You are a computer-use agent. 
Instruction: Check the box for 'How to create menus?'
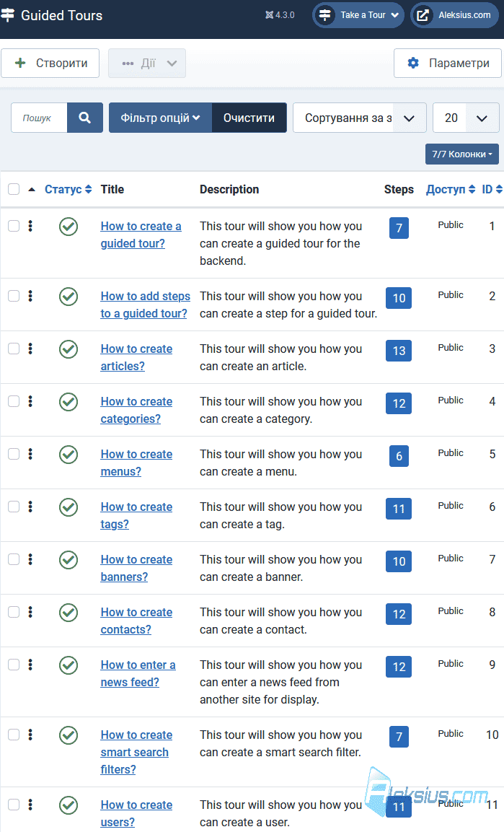pyautogui.click(x=14, y=454)
